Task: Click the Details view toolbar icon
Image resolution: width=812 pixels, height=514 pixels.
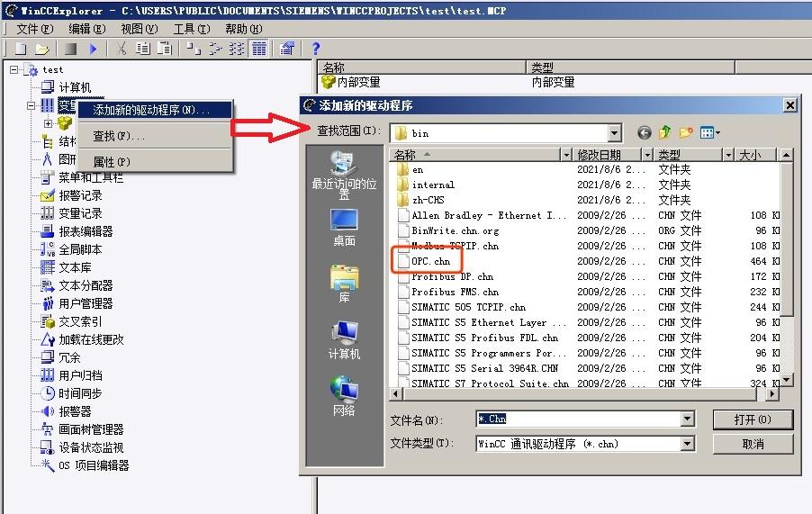Action: (x=259, y=49)
